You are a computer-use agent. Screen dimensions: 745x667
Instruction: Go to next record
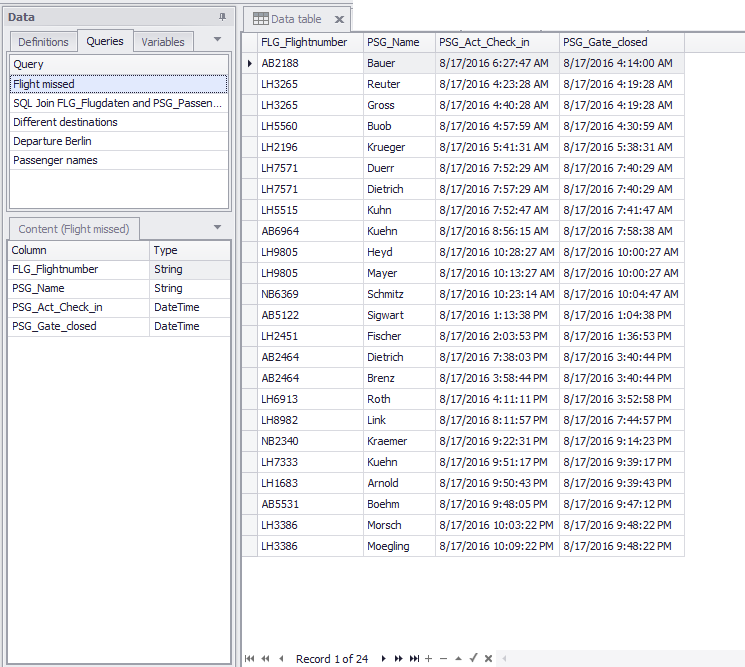383,658
